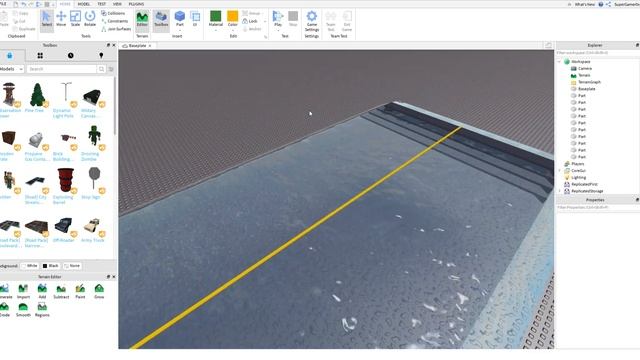Select the Rotate tool
Image resolution: width=640 pixels, height=360 pixels.
90,19
